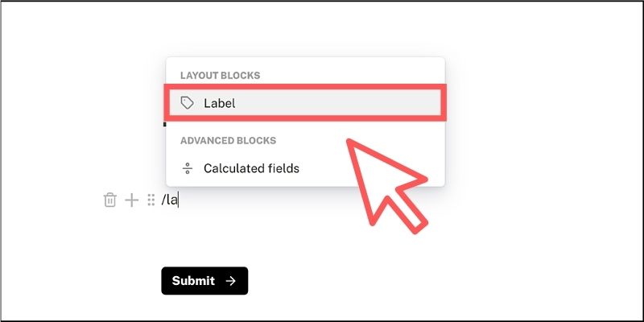Screen dimensions: 644x322
Task: Click the Calculated fields text label
Action: coord(251,168)
